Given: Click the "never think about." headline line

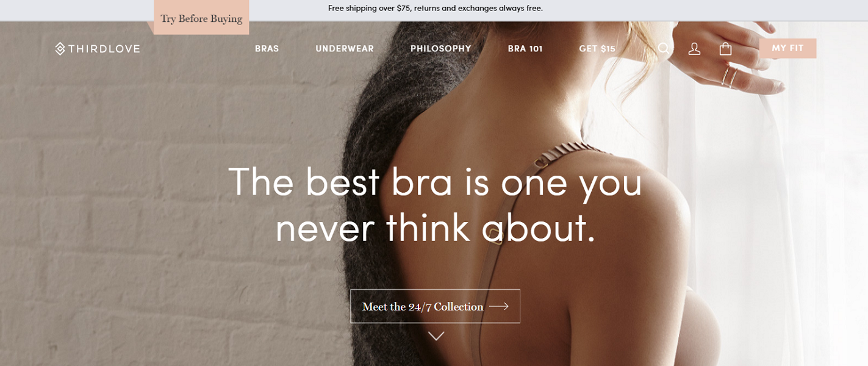Looking at the screenshot, I should click(x=435, y=226).
